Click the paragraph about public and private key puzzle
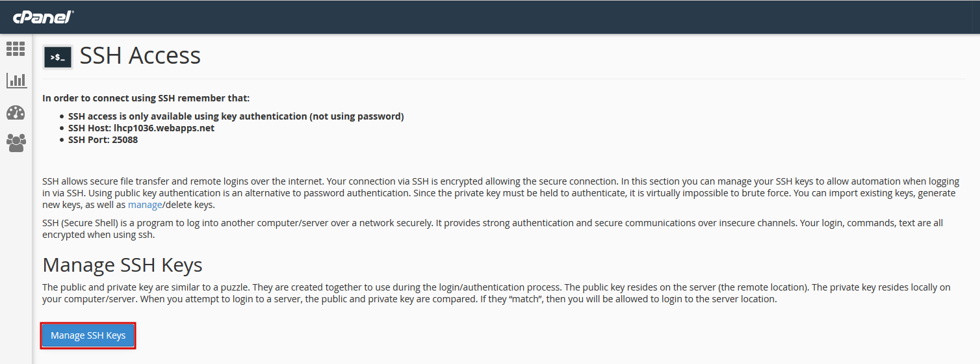Screen dimensions: 980x364 tap(487, 293)
